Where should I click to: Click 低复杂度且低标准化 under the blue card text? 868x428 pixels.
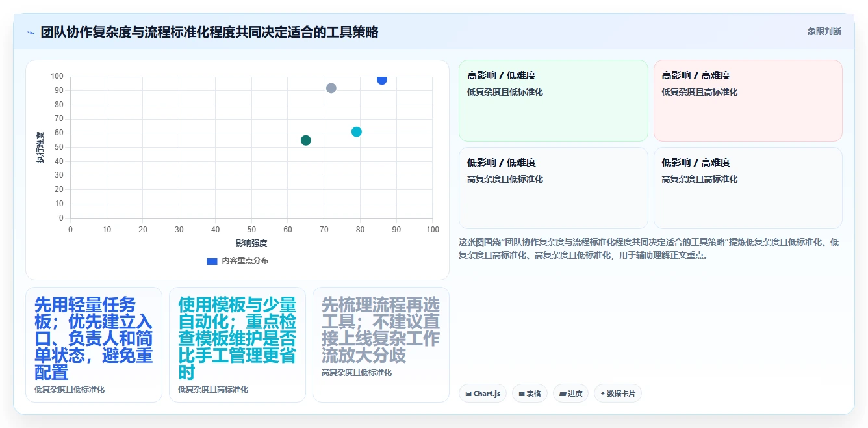(x=70, y=390)
